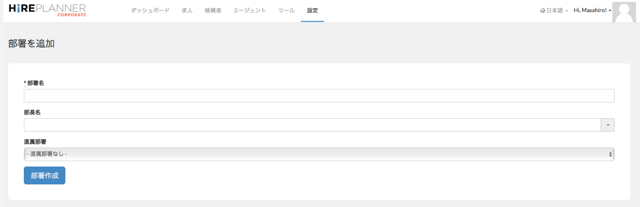Click the HirePlanner Corporate logo
Screen dimensions: 644x207
[x=47, y=10]
